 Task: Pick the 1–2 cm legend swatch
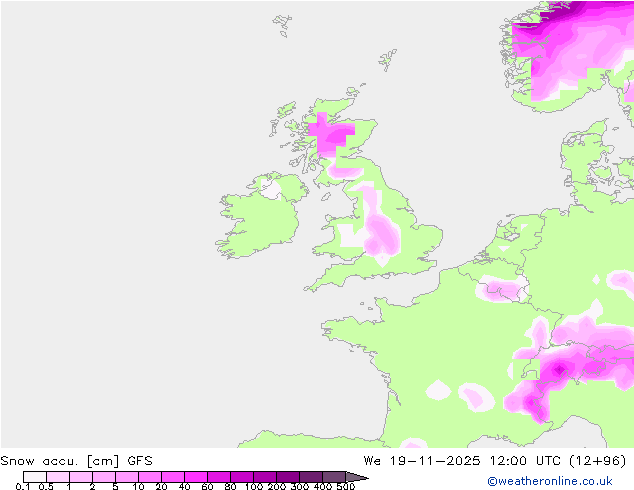click(x=81, y=477)
